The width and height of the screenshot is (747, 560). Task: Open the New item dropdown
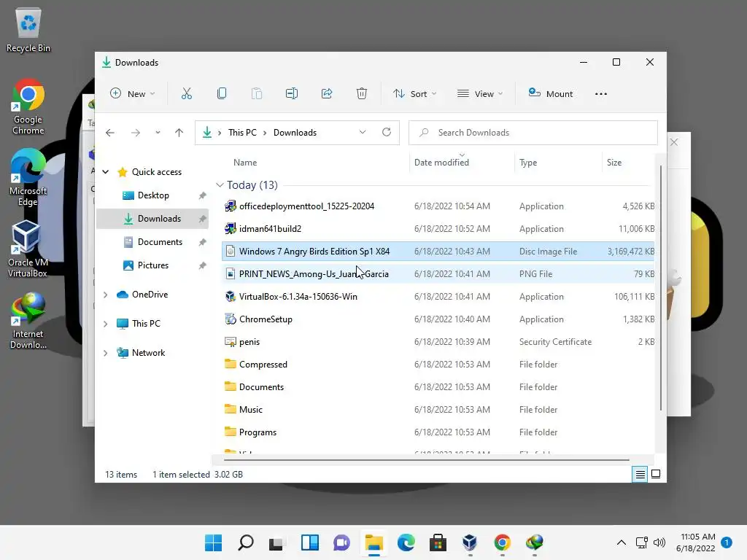coord(133,94)
